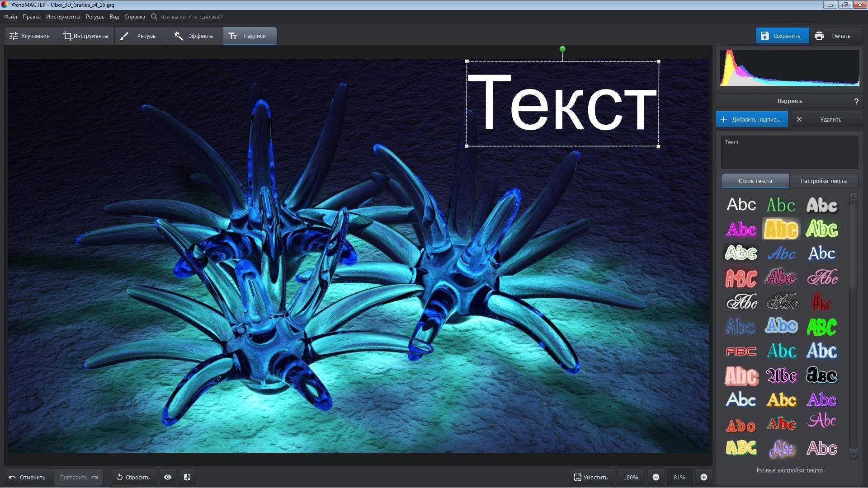Select red stencil ABC text style
This screenshot has height=488, width=868.
click(741, 278)
